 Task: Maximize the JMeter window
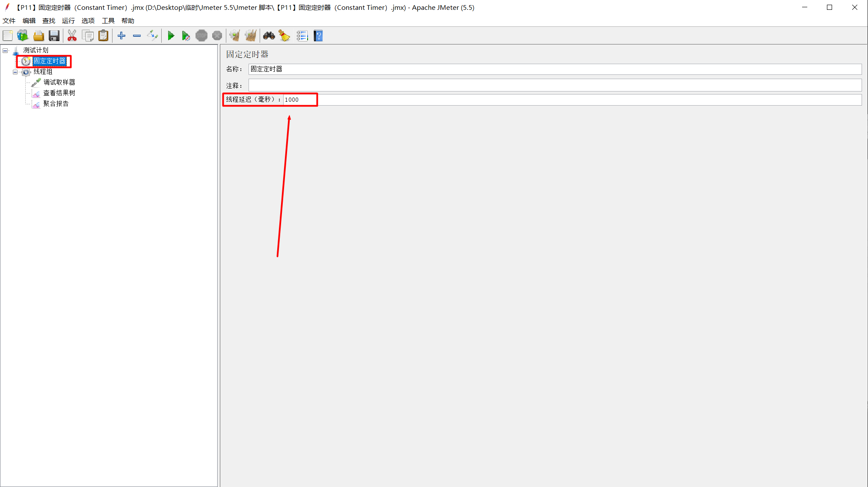click(829, 7)
